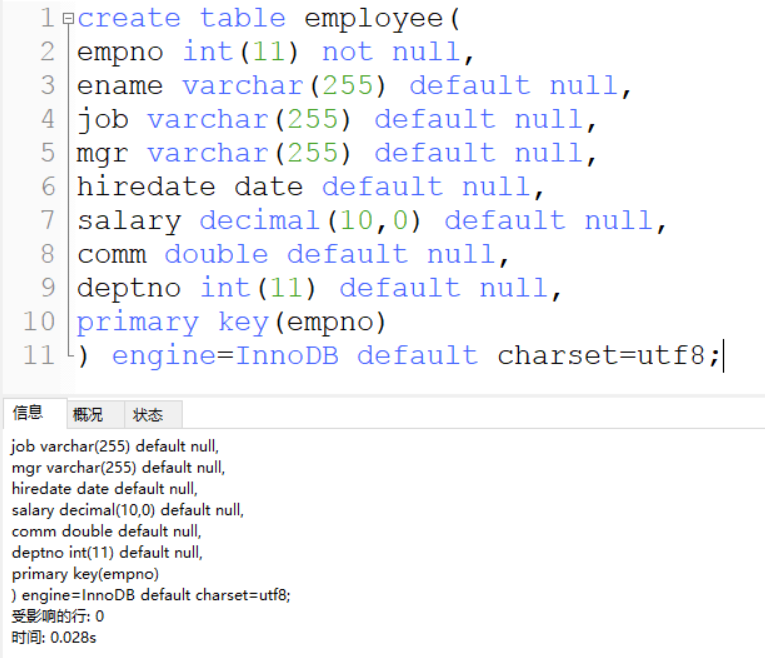Image resolution: width=765 pixels, height=658 pixels.
Task: Click line number 2 in the gutter
Action: point(47,52)
